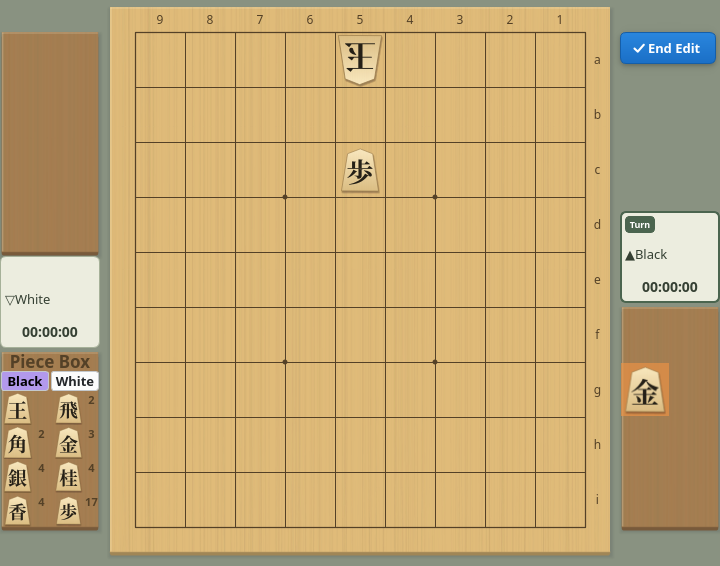Click the Piece Box title
This screenshot has width=720, height=566.
(x=50, y=362)
